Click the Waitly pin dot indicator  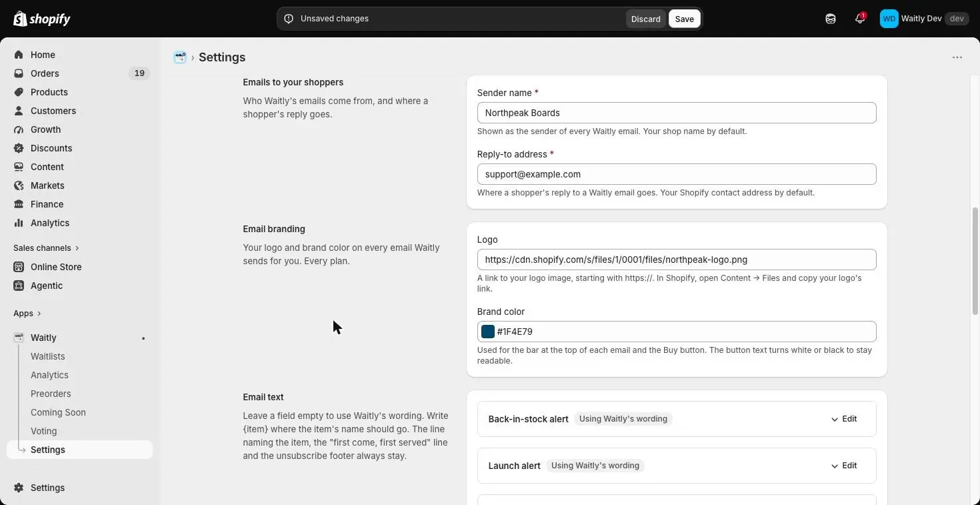143,338
